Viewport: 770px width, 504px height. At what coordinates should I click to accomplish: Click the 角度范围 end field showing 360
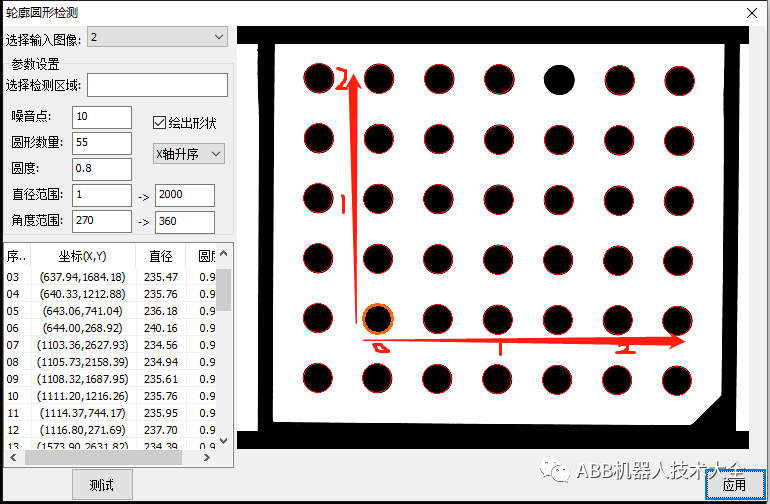(185, 222)
